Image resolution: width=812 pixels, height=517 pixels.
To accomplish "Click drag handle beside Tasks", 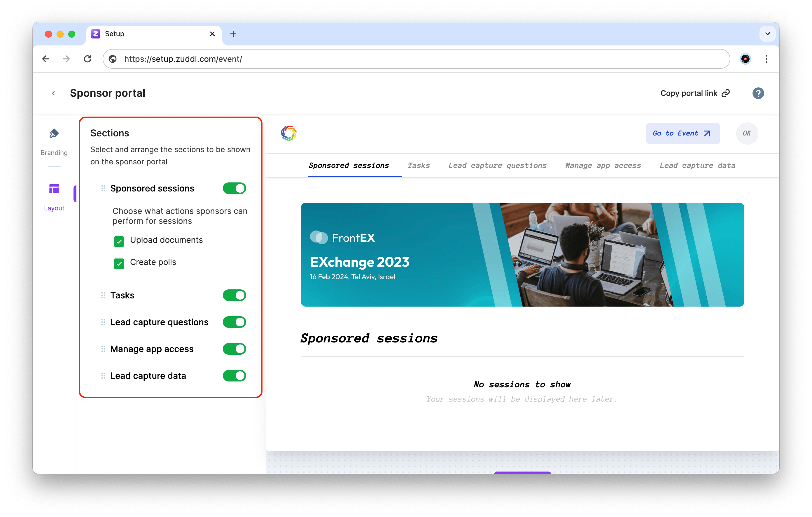I will pyautogui.click(x=103, y=295).
